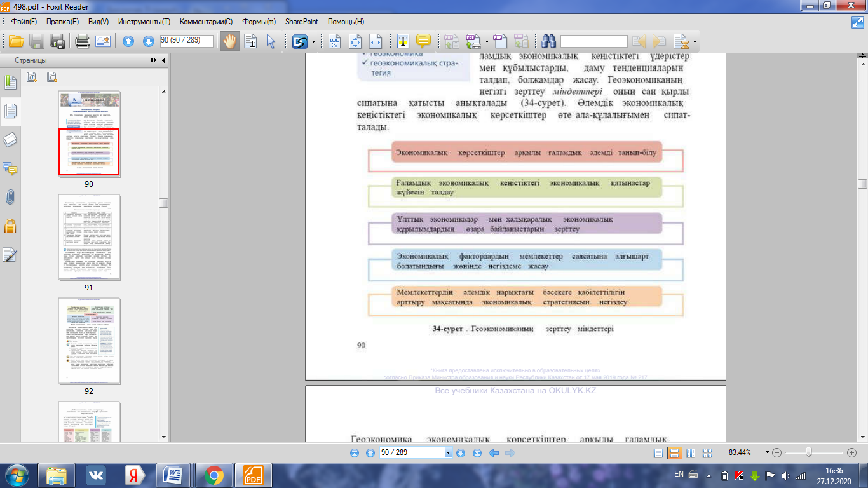Screen dimensions: 868x488
Task: Go to previous page with toolbar up arrow
Action: [128, 41]
